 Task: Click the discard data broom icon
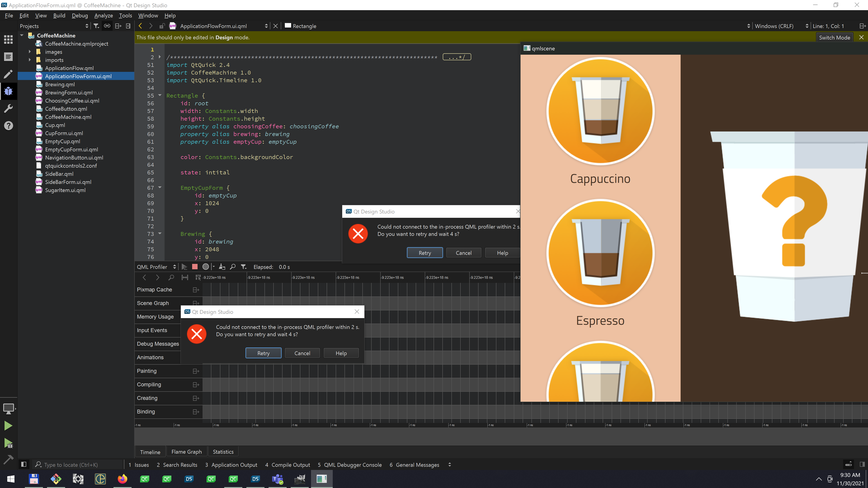(222, 267)
